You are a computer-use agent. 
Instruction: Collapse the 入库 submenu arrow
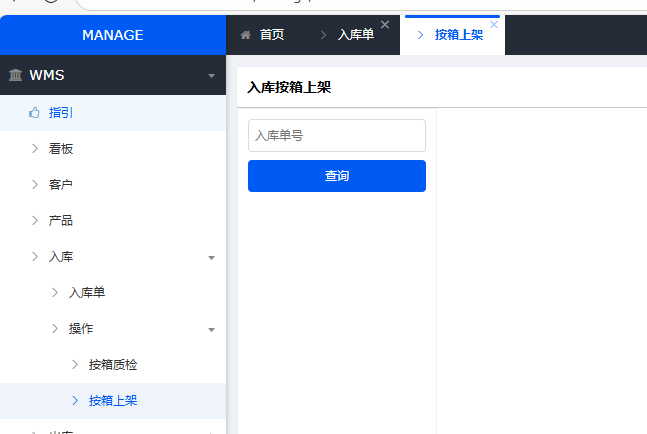pyautogui.click(x=211, y=257)
